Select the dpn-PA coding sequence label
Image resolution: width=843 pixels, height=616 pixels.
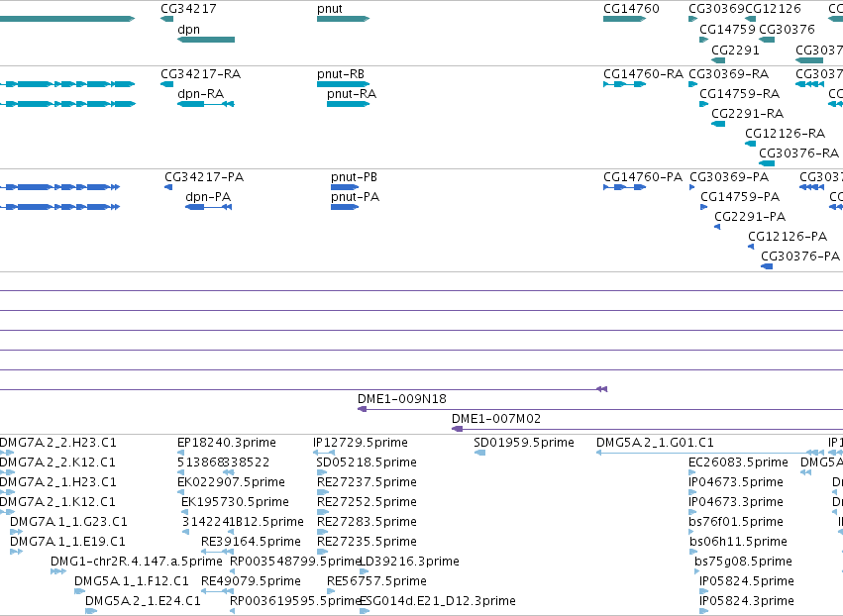(208, 197)
